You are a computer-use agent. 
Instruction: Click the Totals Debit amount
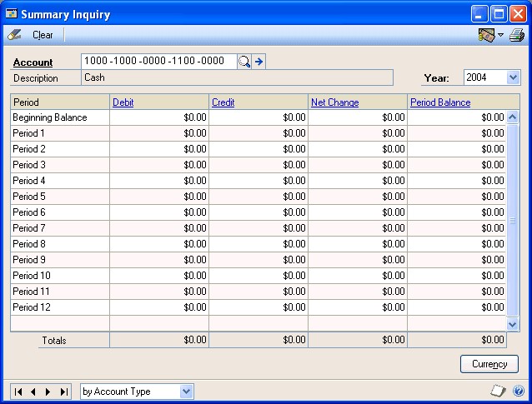pyautogui.click(x=159, y=340)
